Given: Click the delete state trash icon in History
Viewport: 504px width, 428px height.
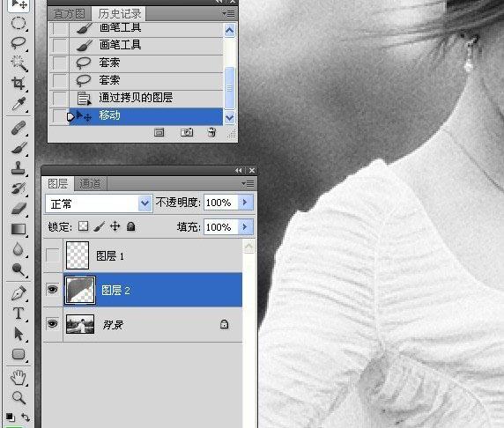Looking at the screenshot, I should tap(211, 132).
